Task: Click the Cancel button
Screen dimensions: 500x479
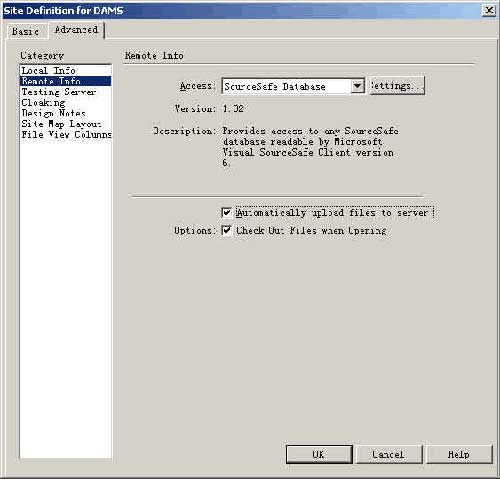Action: [389, 454]
